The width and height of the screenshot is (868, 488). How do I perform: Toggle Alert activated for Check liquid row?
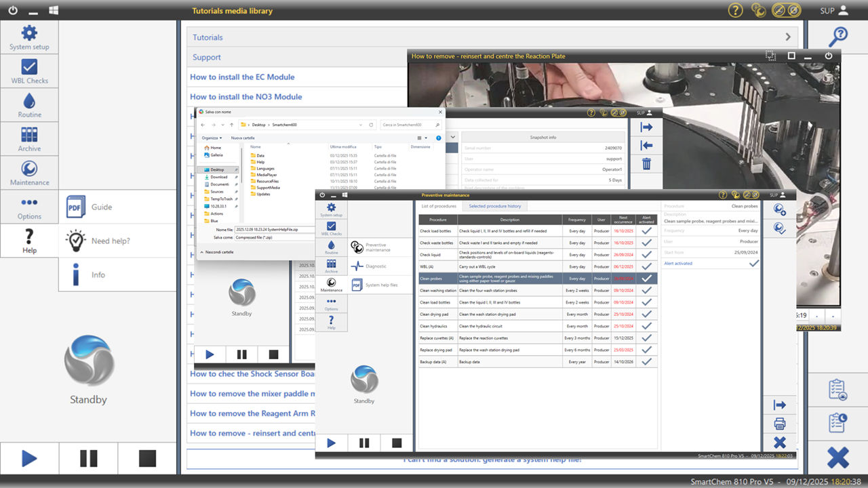point(646,255)
